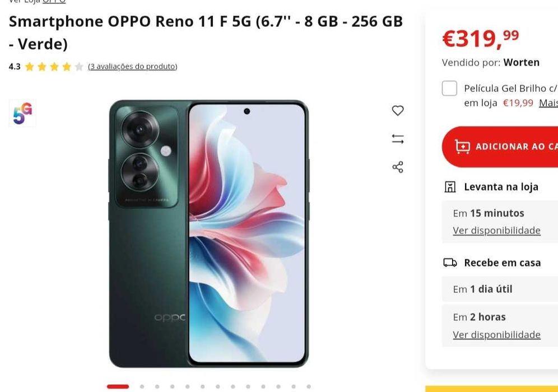Click the fourth yellow rating star
558x392 pixels.
pos(67,67)
